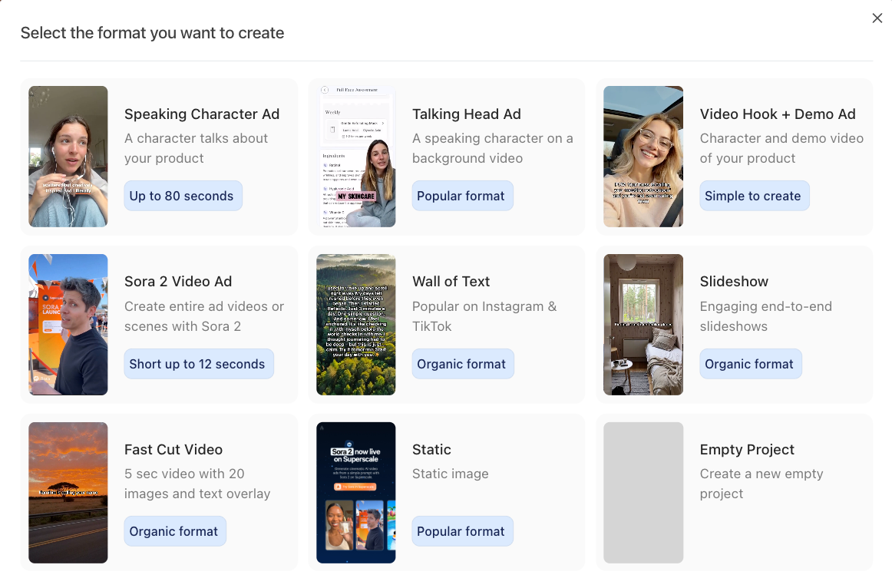
Task: Click the Sora 2 Video Ad title
Action: tap(178, 282)
